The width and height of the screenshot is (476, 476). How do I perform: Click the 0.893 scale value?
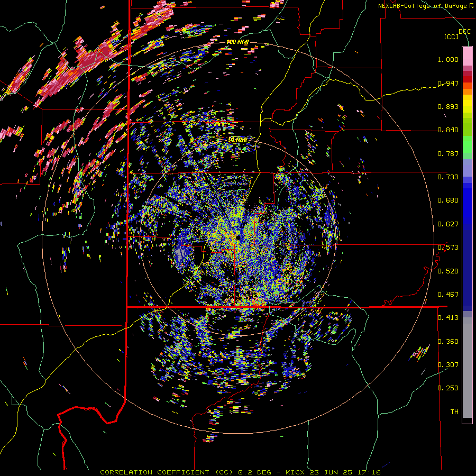[448, 106]
